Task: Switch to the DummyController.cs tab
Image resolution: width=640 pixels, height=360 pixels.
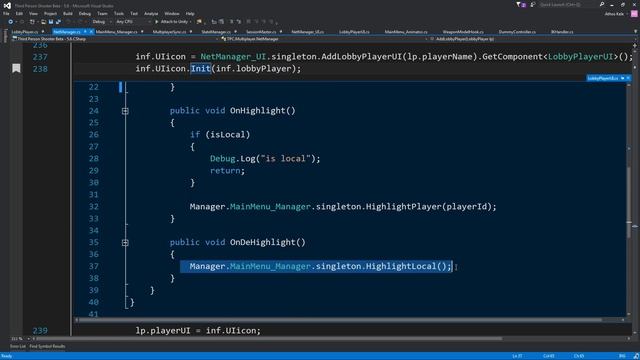Action: tap(517, 31)
